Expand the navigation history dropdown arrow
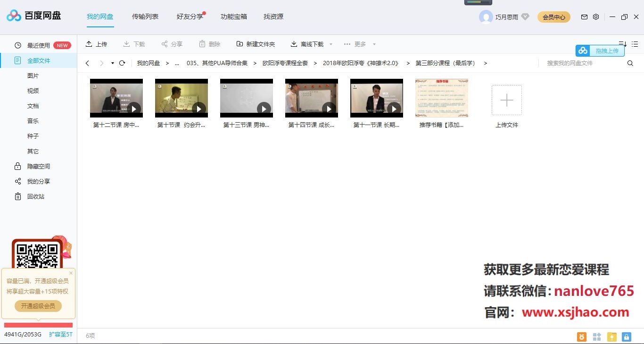The width and height of the screenshot is (644, 344). click(x=113, y=63)
